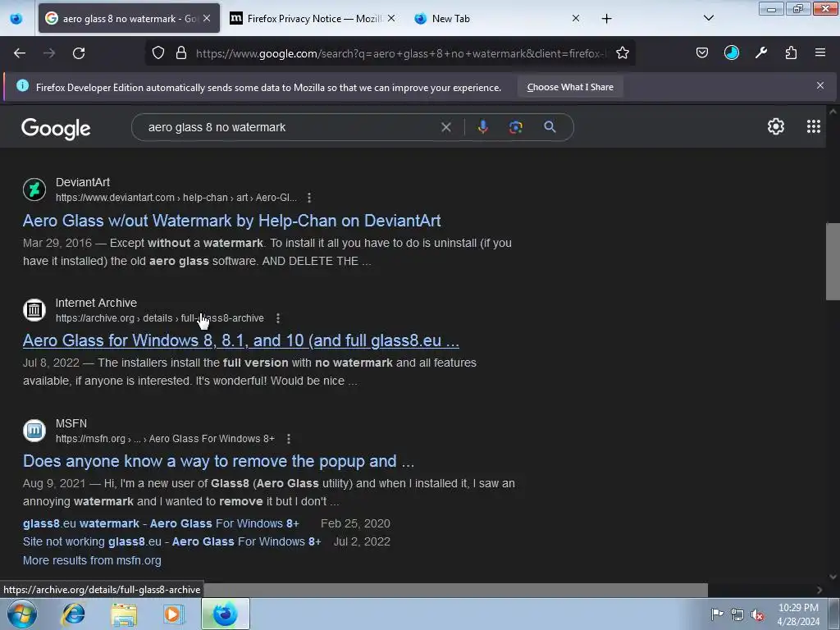Open Site not working glass8.eu sublink
The width and height of the screenshot is (840, 630).
172,541
